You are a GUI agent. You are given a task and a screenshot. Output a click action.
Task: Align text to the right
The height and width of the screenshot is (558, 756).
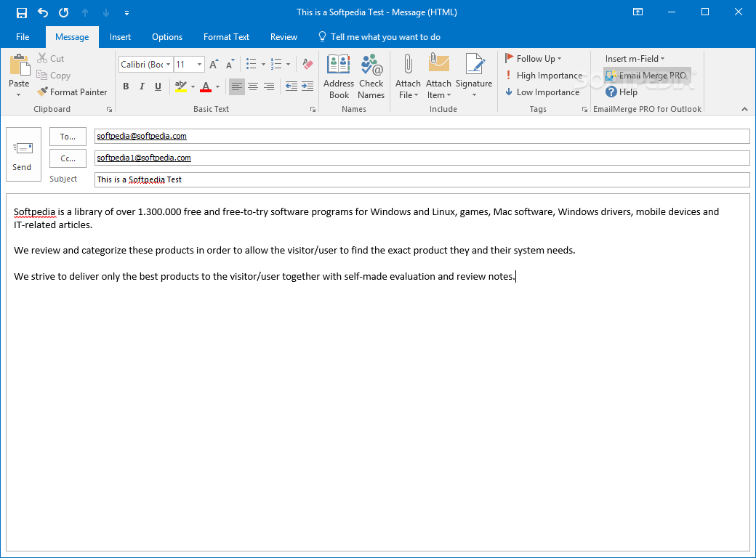point(269,86)
